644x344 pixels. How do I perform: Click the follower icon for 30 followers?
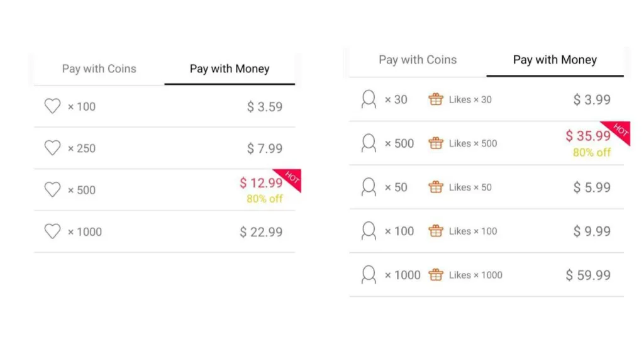369,99
